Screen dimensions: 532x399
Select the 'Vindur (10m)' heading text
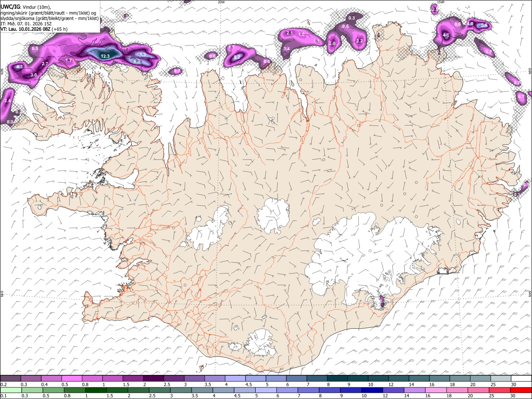(x=37, y=7)
